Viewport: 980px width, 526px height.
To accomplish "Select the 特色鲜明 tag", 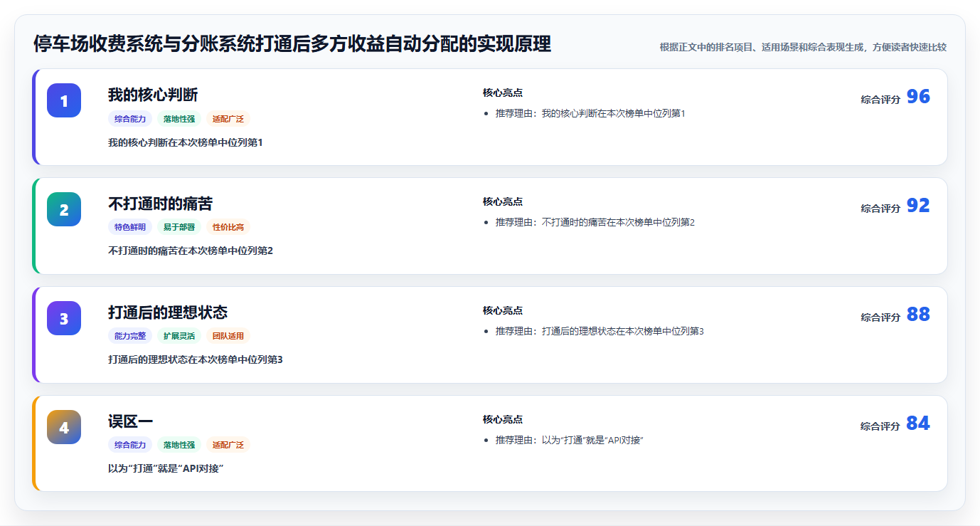I will pyautogui.click(x=130, y=227).
